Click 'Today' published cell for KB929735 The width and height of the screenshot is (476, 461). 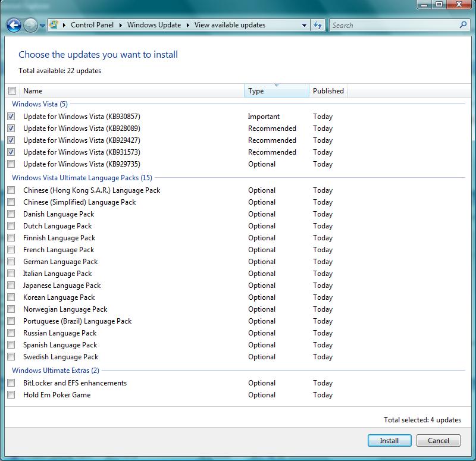pyautogui.click(x=322, y=164)
